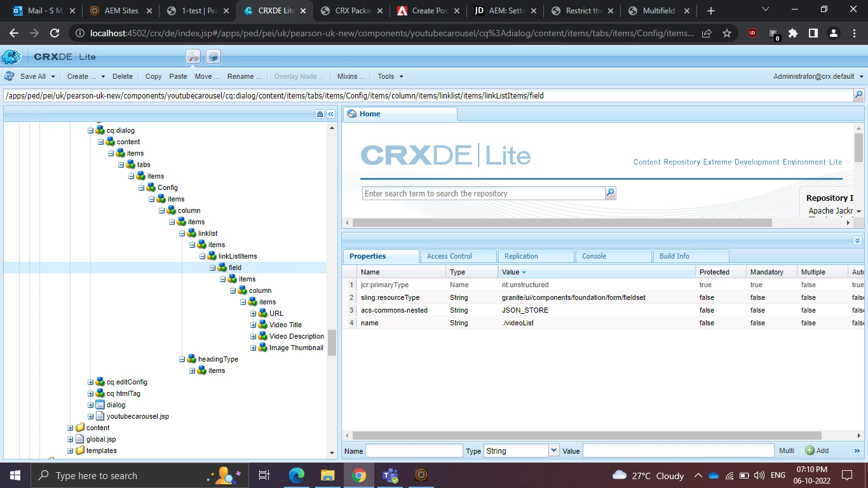Collapse the tabs tree node
Screen dimensions: 868x488
(x=121, y=165)
